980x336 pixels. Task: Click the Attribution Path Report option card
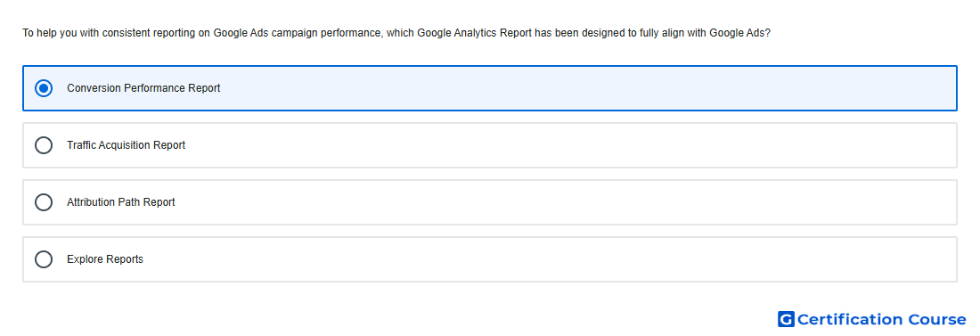point(490,202)
